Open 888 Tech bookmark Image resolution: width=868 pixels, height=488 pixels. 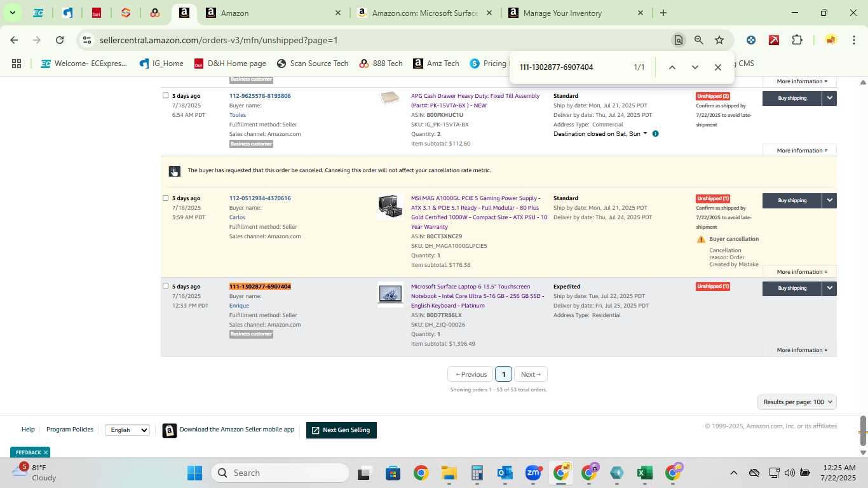(381, 64)
